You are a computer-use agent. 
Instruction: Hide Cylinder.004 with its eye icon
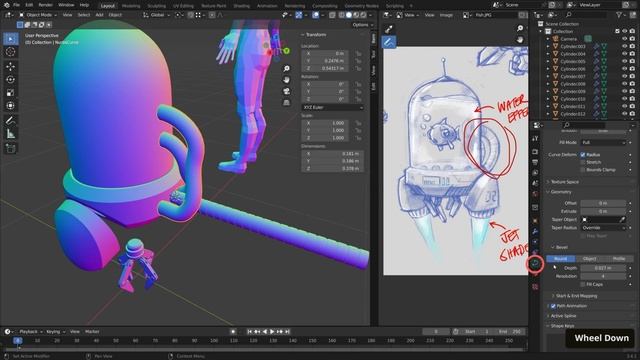point(624,54)
